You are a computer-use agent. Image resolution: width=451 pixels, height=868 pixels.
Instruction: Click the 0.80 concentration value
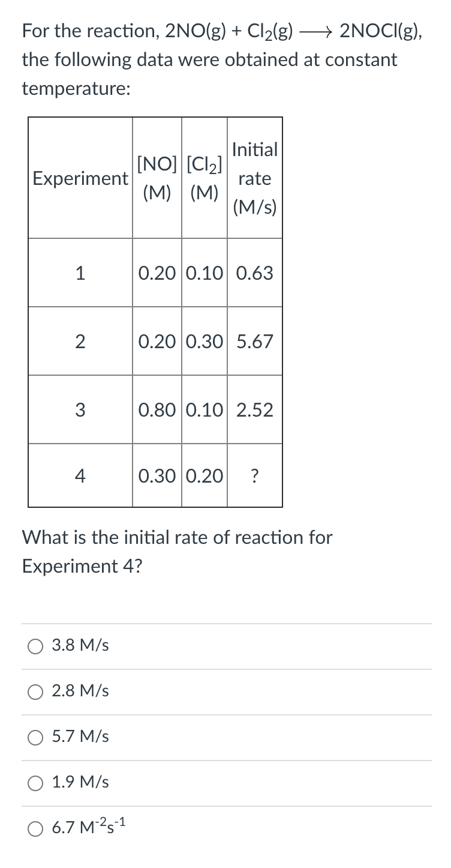point(157,409)
